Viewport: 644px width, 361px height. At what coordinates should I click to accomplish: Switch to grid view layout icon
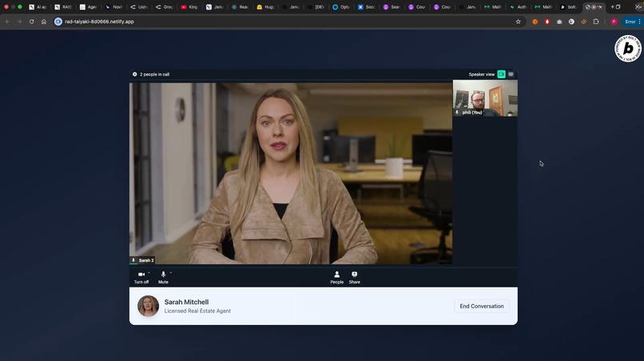[511, 74]
